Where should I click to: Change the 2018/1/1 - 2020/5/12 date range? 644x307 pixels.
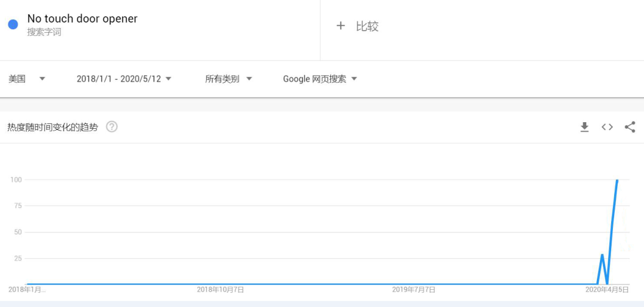(x=123, y=79)
